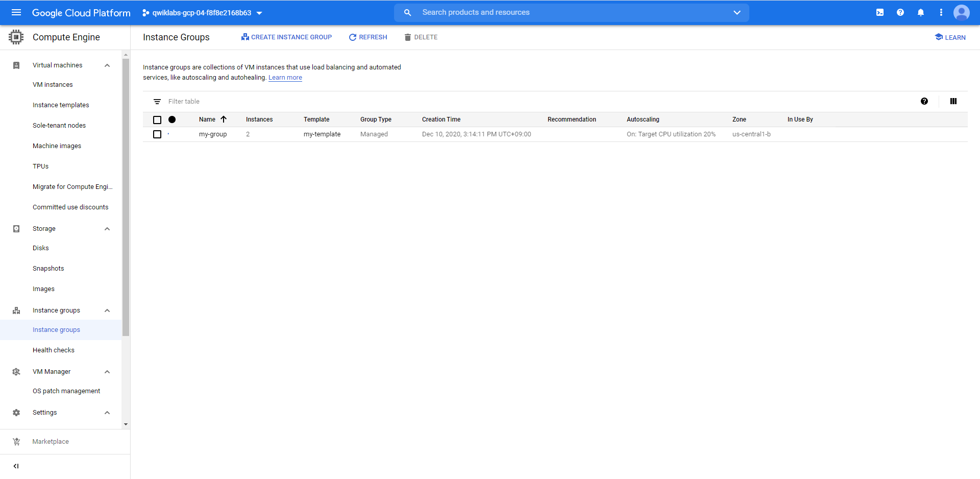This screenshot has height=479, width=980.
Task: Open Committed use discounts
Action: click(70, 207)
